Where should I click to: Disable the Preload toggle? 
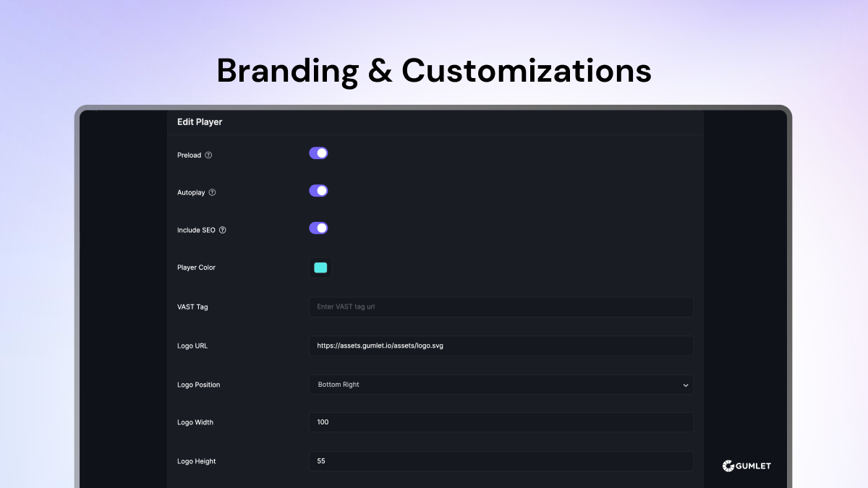coord(318,153)
